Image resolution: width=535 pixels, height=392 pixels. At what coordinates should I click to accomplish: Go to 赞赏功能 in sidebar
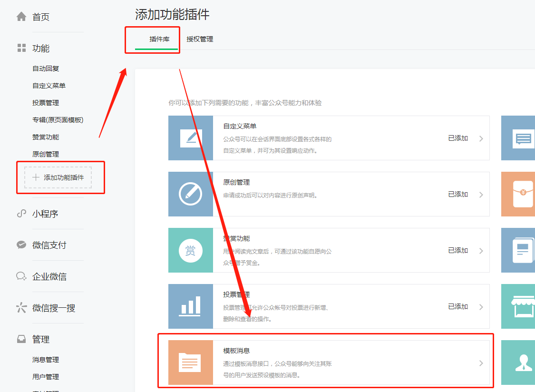(46, 137)
